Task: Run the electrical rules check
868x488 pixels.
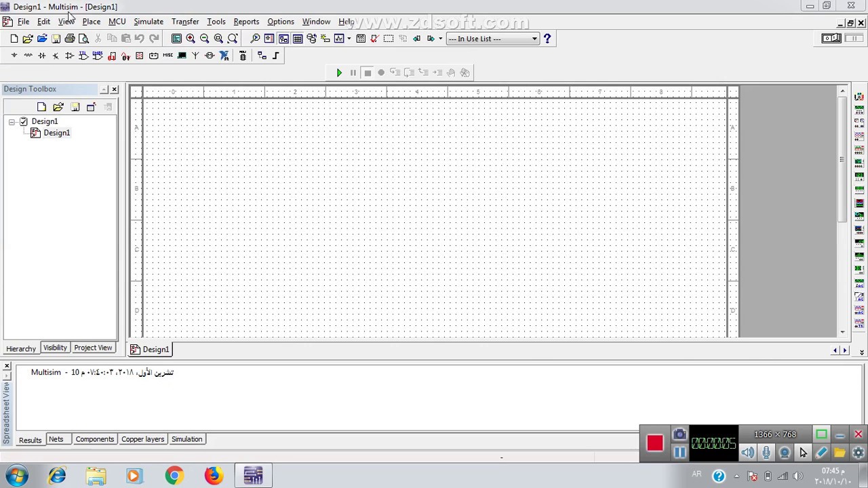Action: pos(374,39)
